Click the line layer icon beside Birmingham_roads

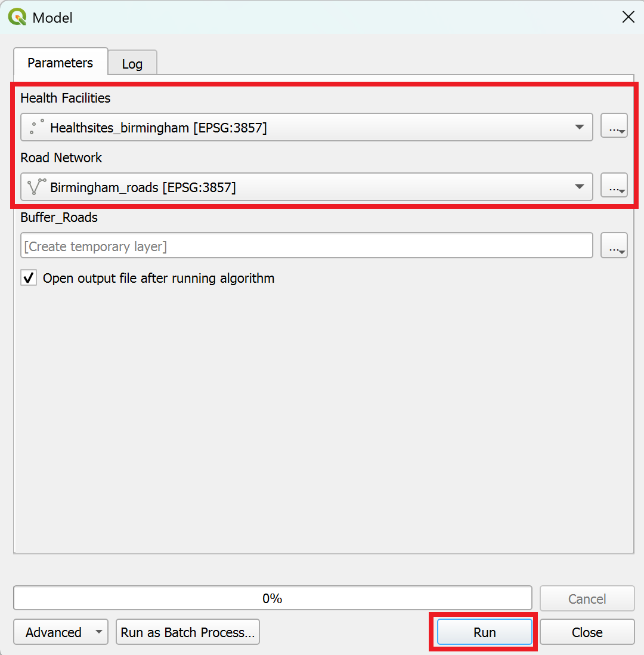pyautogui.click(x=36, y=187)
